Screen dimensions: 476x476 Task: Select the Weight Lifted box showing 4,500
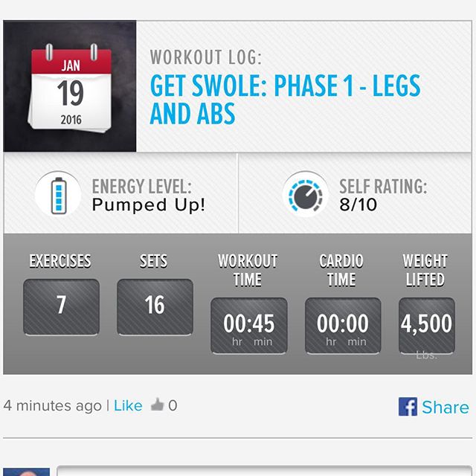(426, 326)
